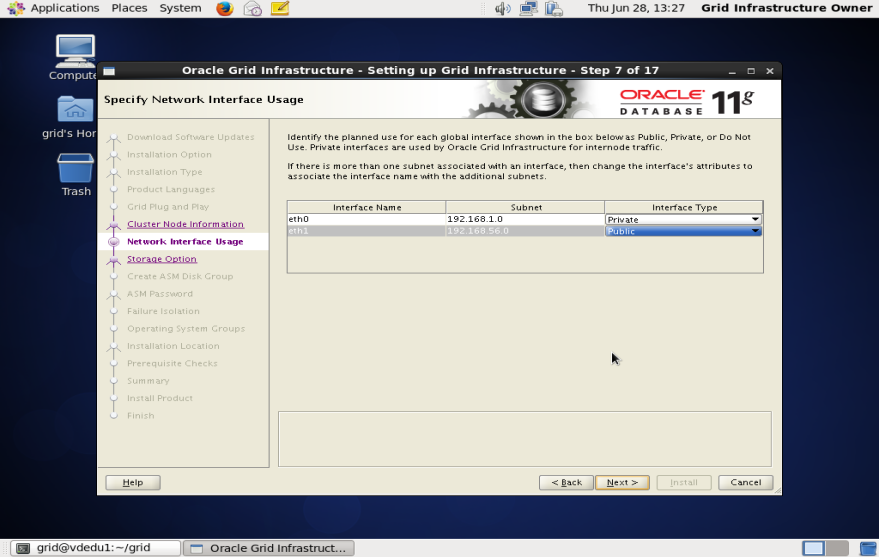Viewport: 879px width, 557px height.
Task: Click the Subnet column header
Action: tap(525, 207)
